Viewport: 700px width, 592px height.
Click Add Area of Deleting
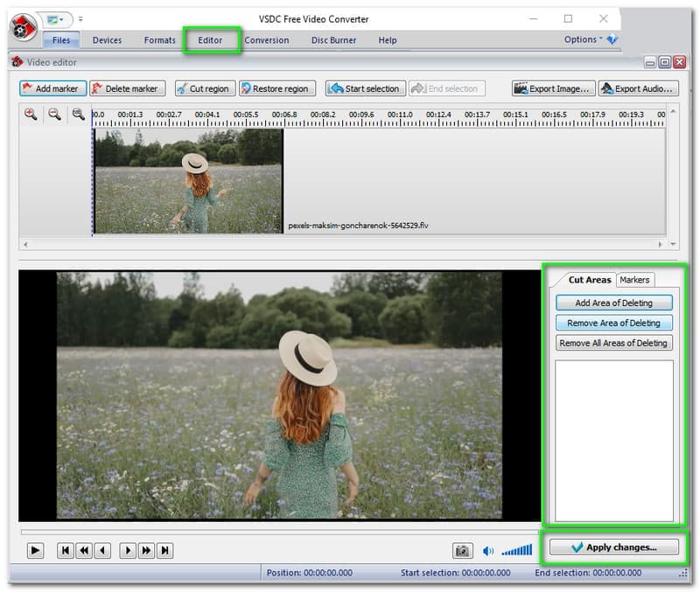click(614, 303)
